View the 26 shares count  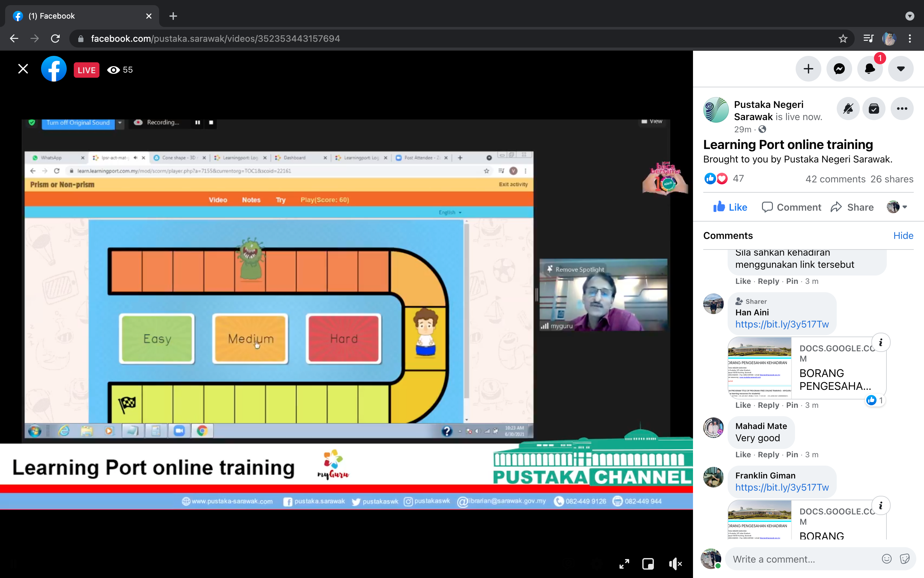[892, 179]
